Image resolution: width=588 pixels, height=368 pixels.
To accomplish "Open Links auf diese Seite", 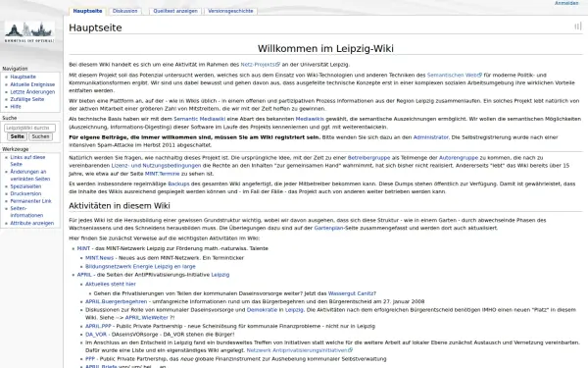I will pos(27,161).
